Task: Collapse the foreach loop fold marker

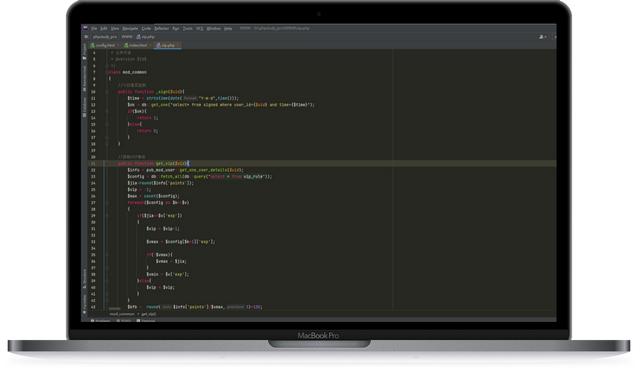Action: tap(107, 203)
